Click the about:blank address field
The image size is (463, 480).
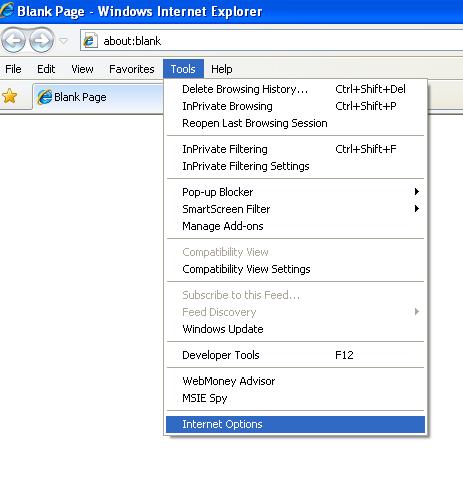point(271,41)
